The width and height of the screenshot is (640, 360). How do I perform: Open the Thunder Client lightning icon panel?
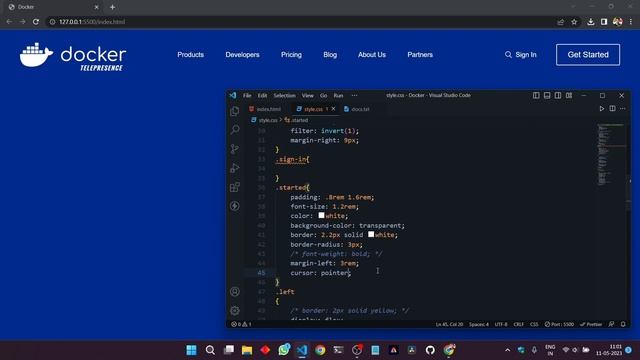[x=235, y=206]
